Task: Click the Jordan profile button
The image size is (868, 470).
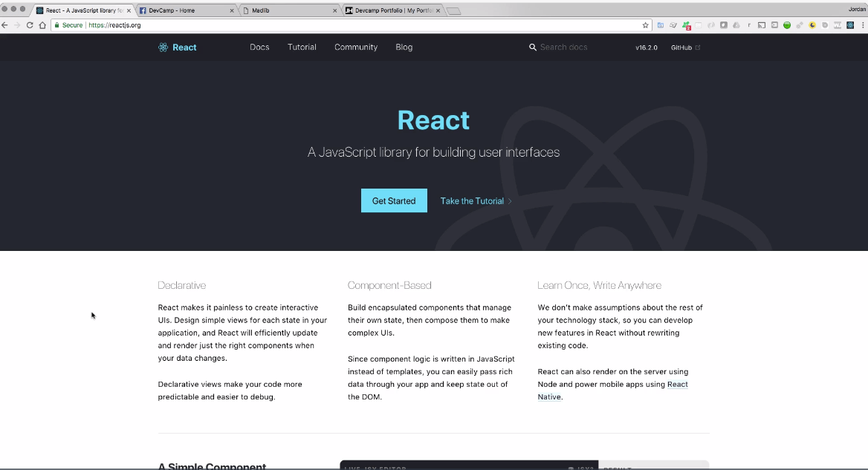Action: click(858, 9)
